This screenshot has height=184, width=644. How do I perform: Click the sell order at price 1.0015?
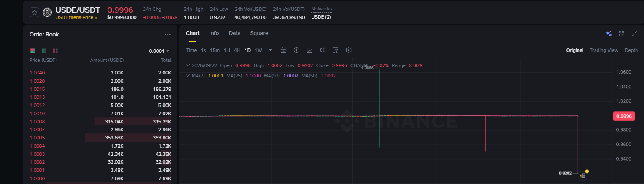click(100, 89)
